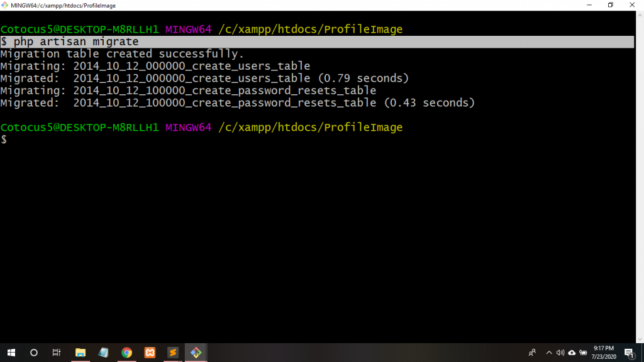The image size is (644, 362).
Task: Open the clock showing 9:17 PM
Action: coord(604,353)
